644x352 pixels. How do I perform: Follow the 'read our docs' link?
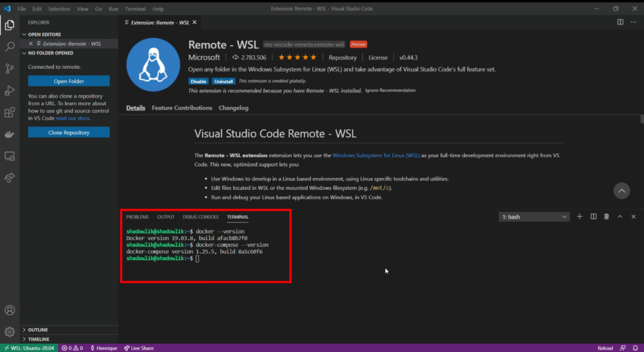click(72, 118)
